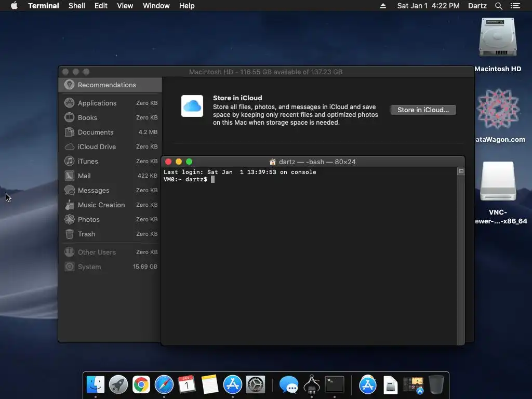Open the disk image document in Dock
This screenshot has height=399, width=532.
point(391,385)
